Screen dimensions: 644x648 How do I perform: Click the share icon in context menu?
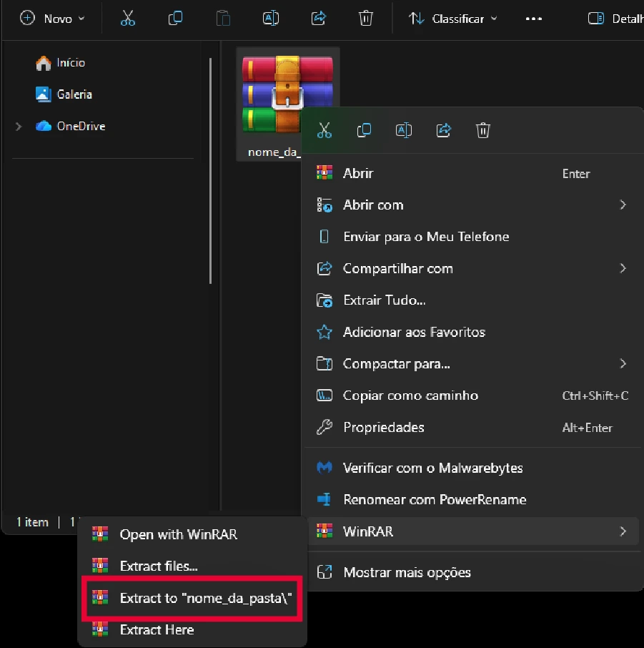coord(443,130)
